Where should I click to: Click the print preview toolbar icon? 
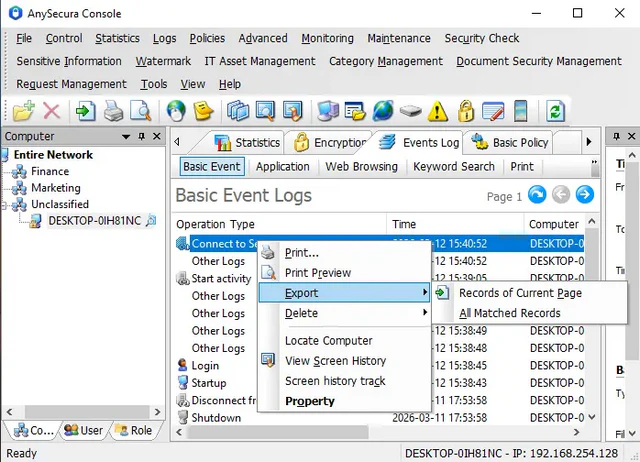[140, 111]
